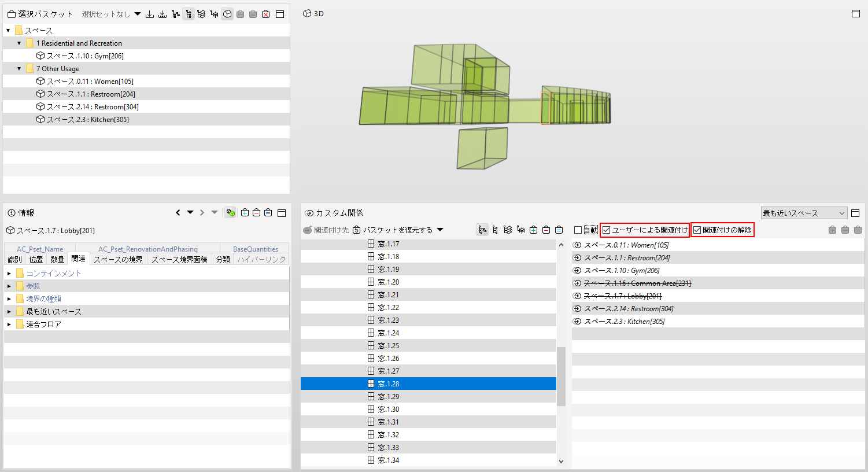The image size is (868, 472).
Task: Open the BaseQuantities tab
Action: click(x=256, y=249)
